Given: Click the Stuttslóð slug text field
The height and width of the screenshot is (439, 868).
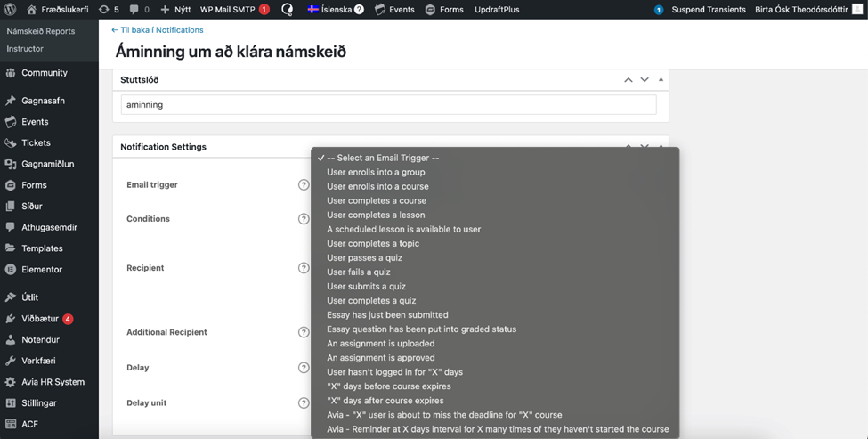Looking at the screenshot, I should [388, 105].
